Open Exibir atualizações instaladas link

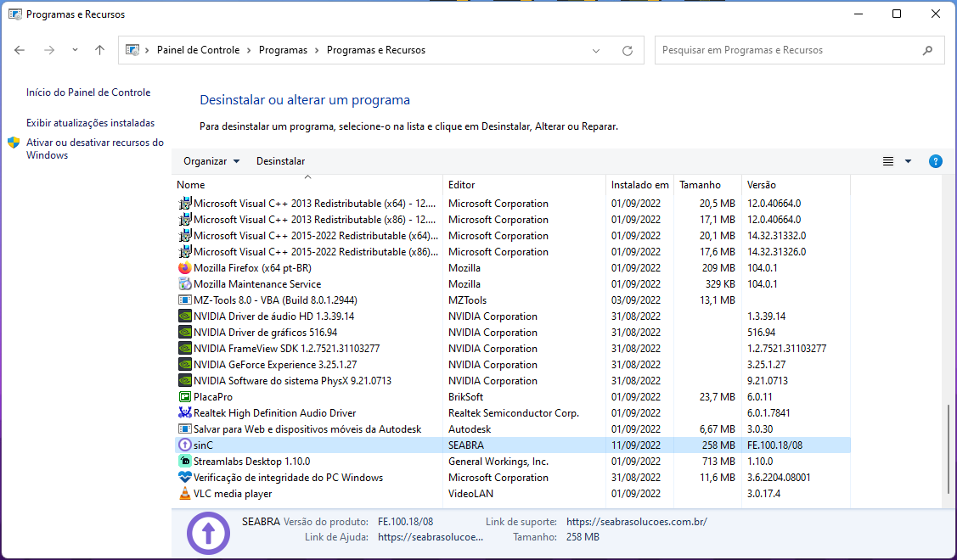pos(90,123)
